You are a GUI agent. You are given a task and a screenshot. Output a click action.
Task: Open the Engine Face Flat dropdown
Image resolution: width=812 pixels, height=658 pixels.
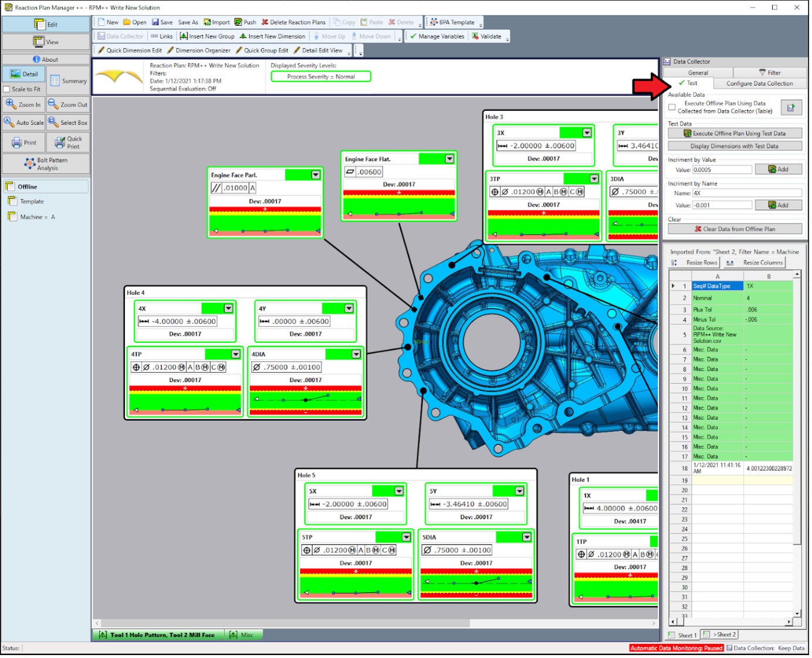coord(449,158)
